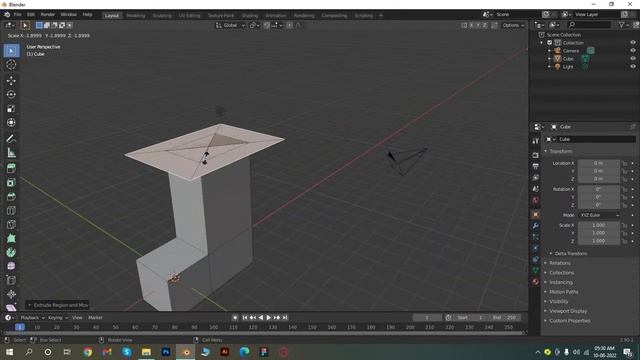Open the Tool properties tab
The image size is (640, 360).
536,141
